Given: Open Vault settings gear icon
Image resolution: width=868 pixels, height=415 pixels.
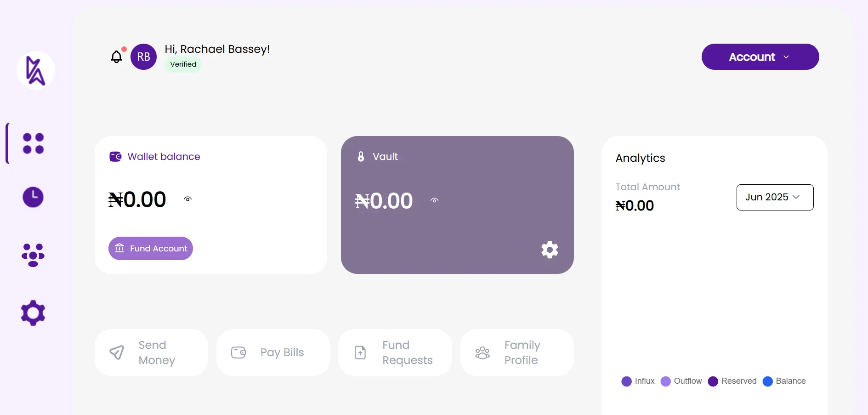Looking at the screenshot, I should [x=550, y=250].
